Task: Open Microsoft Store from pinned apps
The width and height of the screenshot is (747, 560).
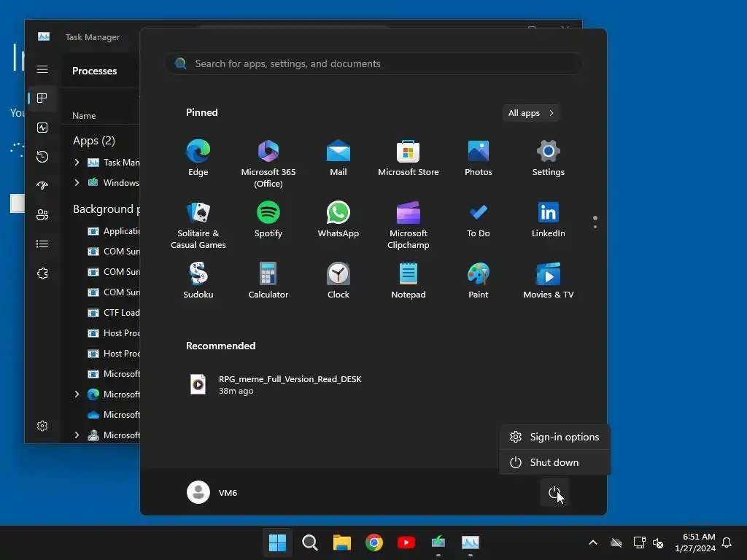Action: click(409, 157)
